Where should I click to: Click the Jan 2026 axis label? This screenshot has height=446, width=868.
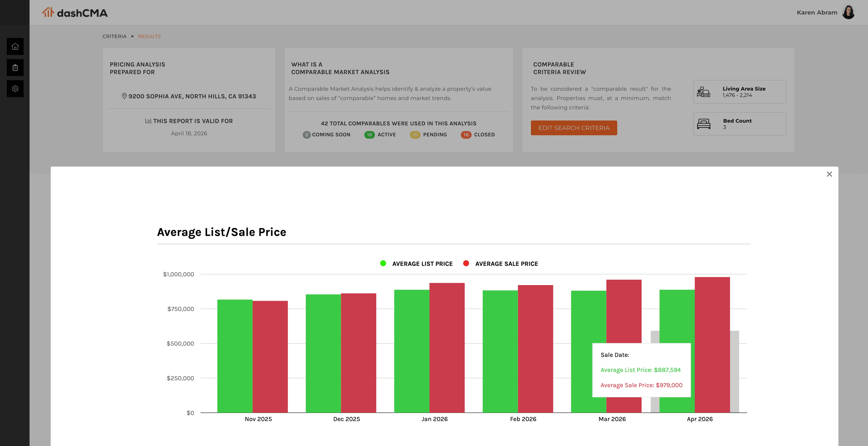pos(435,419)
